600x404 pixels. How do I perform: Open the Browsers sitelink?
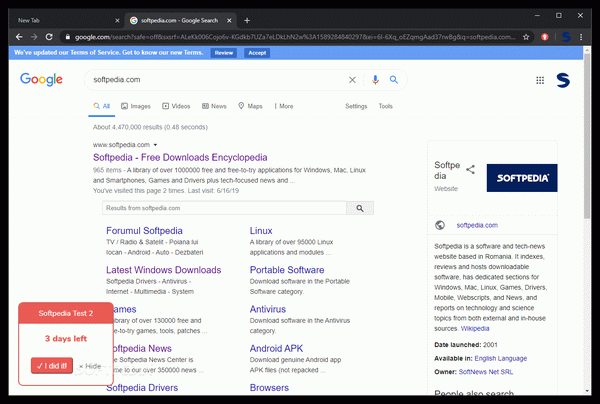pyautogui.click(x=269, y=388)
